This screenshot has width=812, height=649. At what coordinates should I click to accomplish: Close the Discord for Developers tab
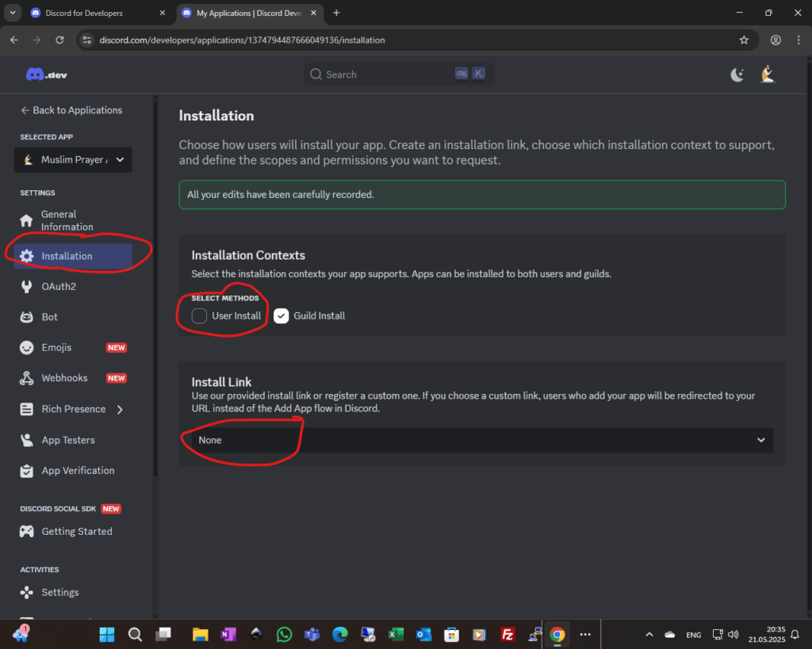pyautogui.click(x=162, y=13)
